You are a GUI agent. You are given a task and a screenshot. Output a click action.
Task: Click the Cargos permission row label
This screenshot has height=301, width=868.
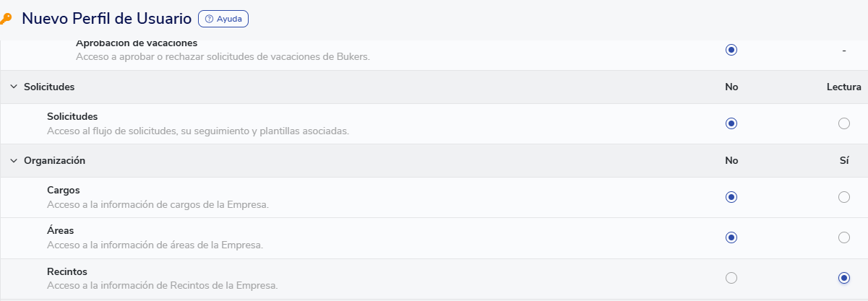point(63,190)
